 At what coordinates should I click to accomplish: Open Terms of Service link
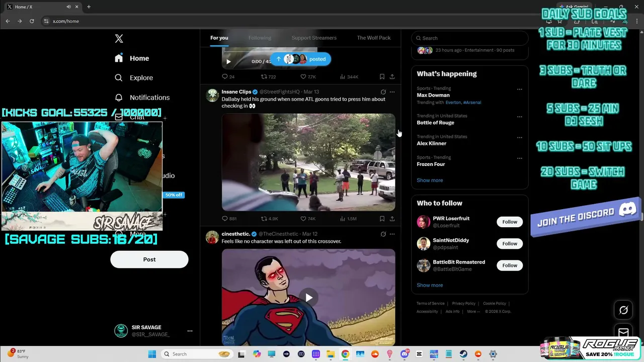pos(430,304)
